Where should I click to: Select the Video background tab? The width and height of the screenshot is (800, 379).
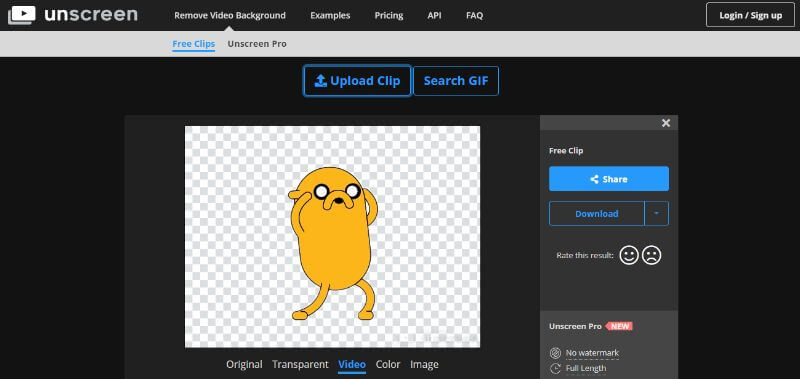click(x=352, y=364)
